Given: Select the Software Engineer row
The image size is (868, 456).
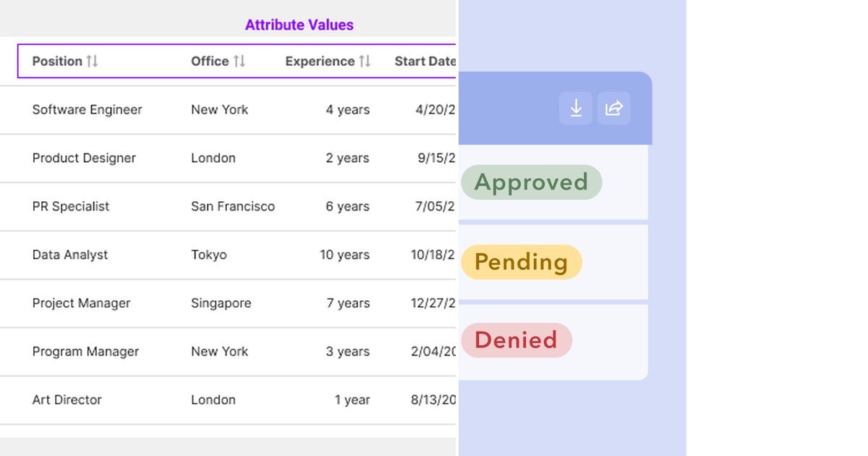Looking at the screenshot, I should 228,110.
